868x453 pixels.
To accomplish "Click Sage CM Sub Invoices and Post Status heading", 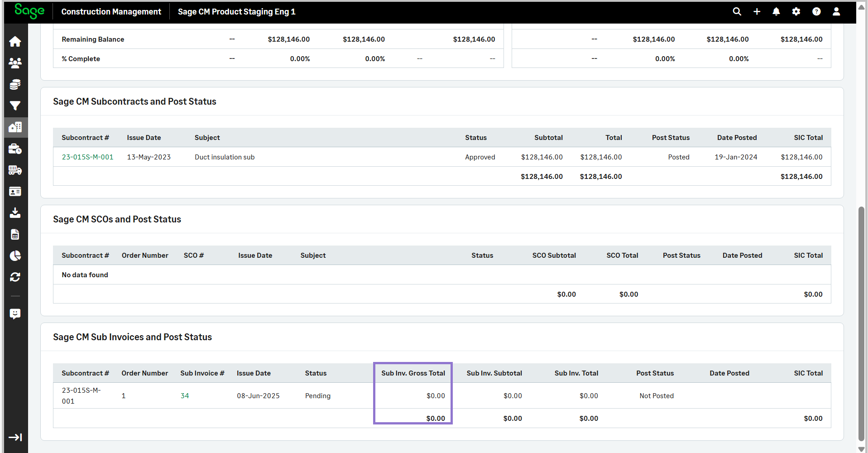I will [132, 337].
